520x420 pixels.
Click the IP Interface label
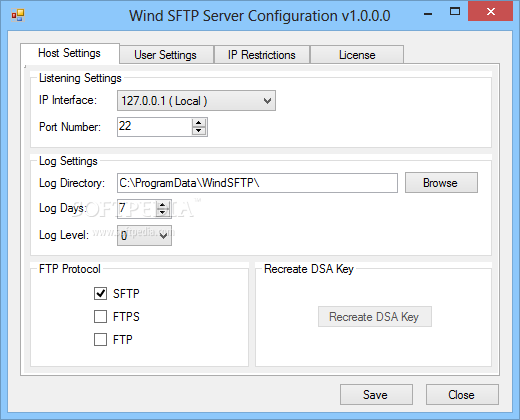[68, 100]
